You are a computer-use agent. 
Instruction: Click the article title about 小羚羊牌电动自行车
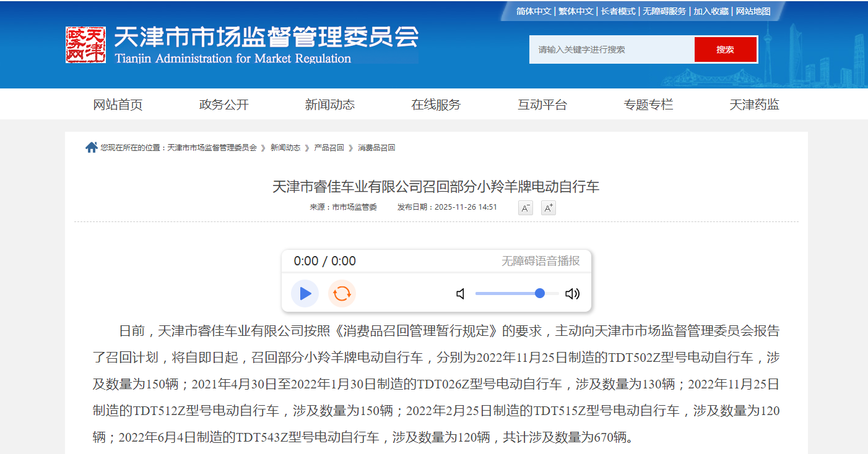coord(436,186)
